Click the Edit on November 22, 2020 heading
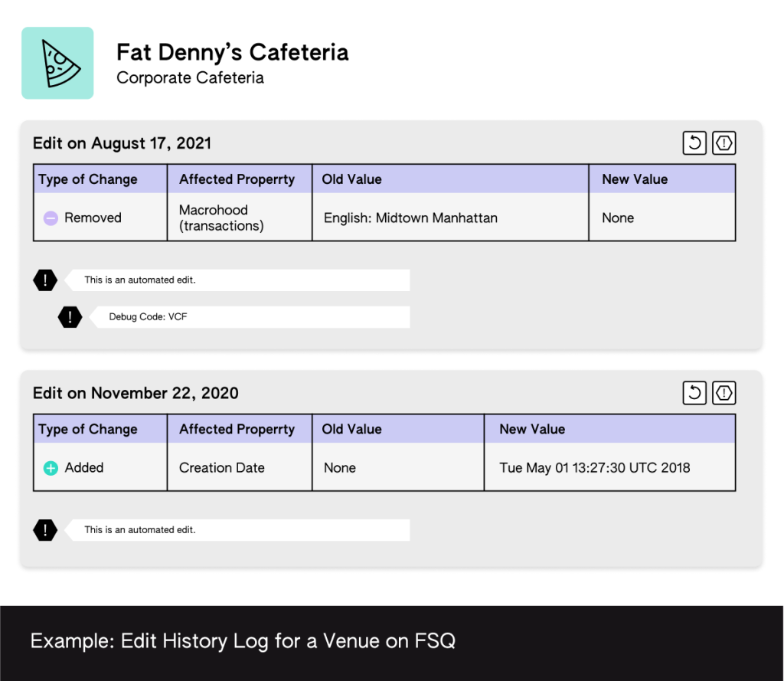This screenshot has width=784, height=681. coord(136,393)
